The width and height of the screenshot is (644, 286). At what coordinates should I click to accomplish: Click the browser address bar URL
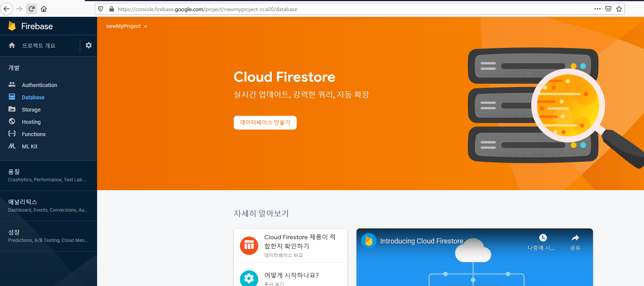[x=207, y=9]
